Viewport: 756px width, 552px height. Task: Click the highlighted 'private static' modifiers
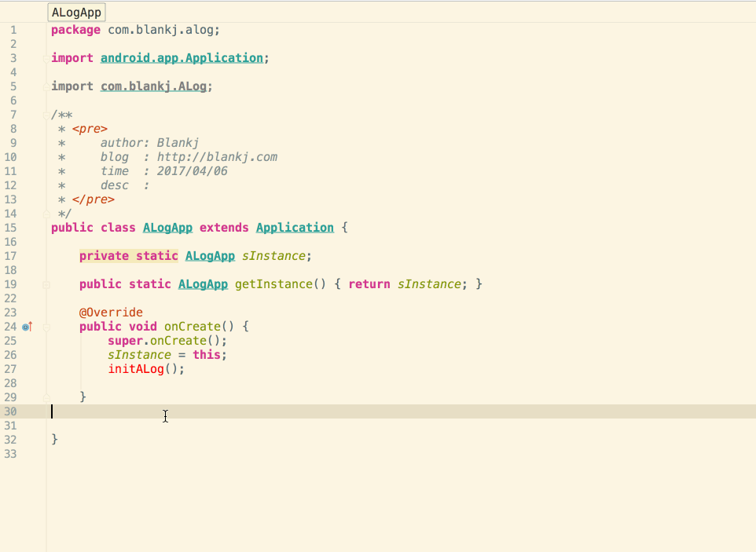click(x=129, y=256)
